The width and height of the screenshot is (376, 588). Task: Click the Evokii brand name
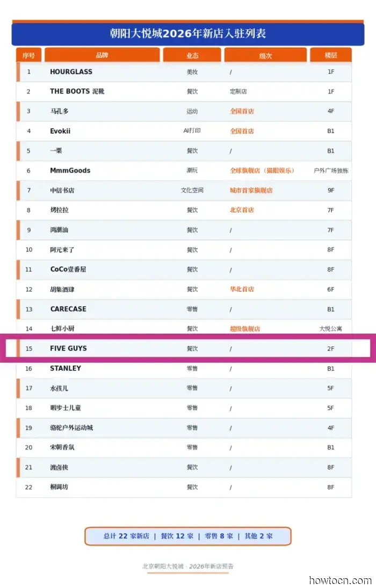[60, 131]
